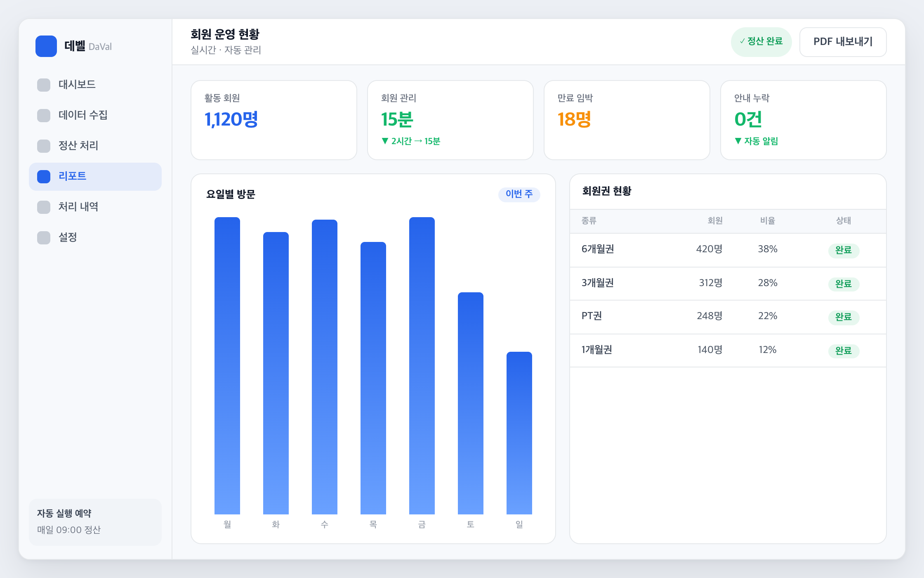The width and height of the screenshot is (924, 578).
Task: Click the 처리 내역 sidebar icon
Action: coord(44,207)
